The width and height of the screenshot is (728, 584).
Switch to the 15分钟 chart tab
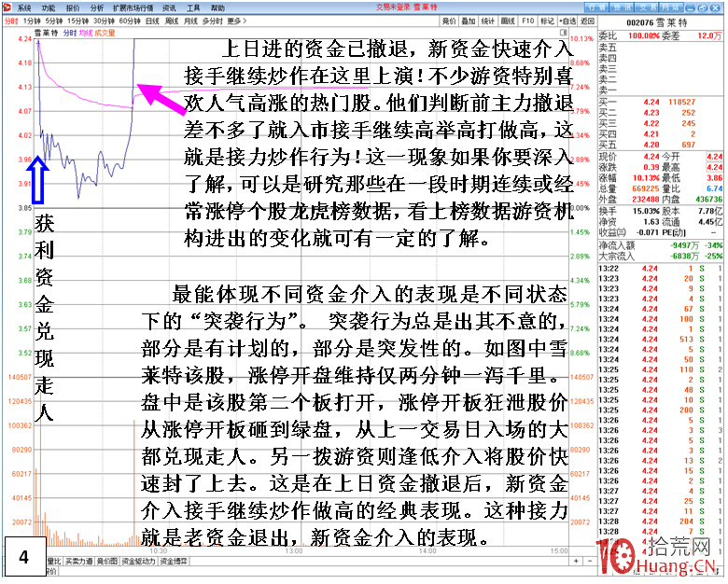[77, 21]
